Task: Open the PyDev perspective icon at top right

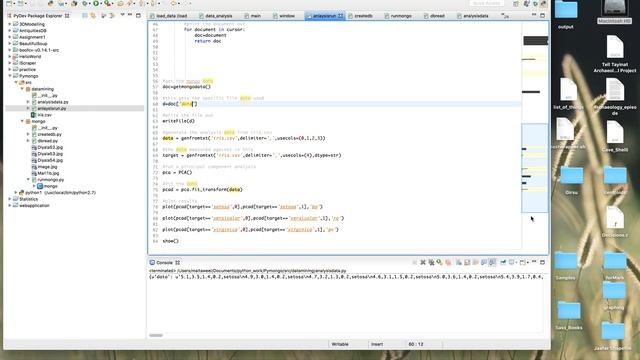Action: pos(543,3)
